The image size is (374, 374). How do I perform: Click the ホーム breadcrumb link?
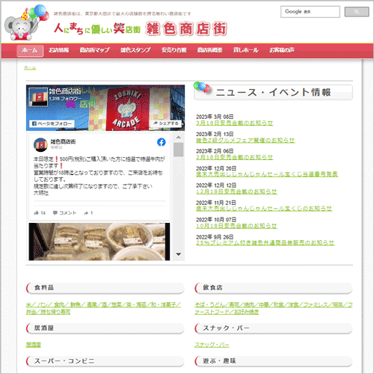click(30, 68)
